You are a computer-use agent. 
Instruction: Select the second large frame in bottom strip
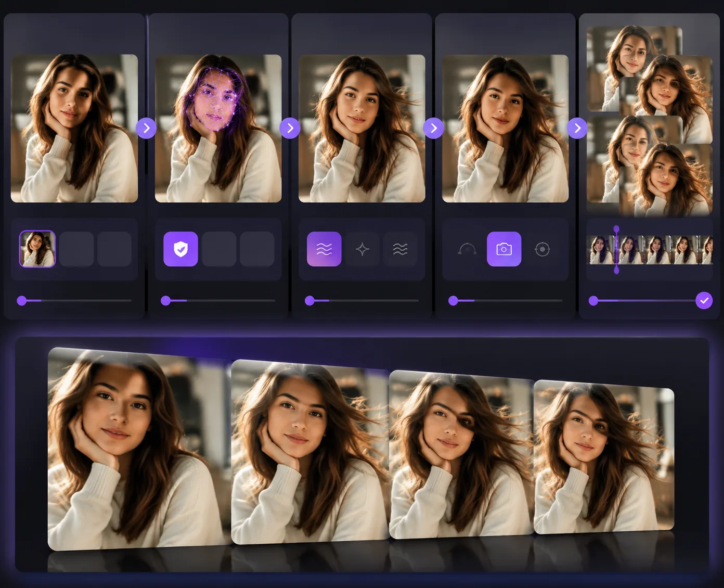tap(311, 452)
